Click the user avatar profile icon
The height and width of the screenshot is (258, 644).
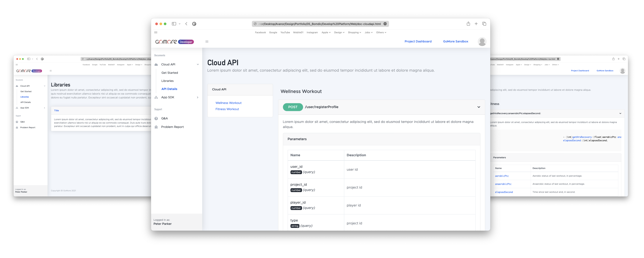coord(482,42)
